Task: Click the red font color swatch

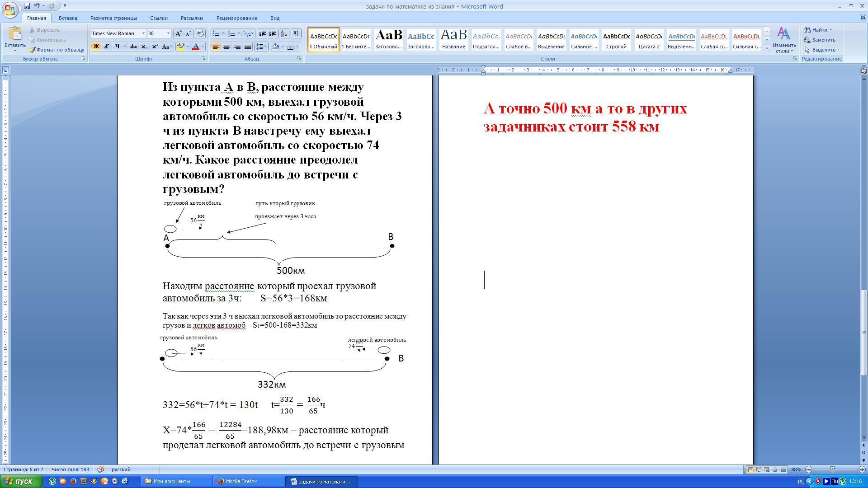Action: (x=195, y=47)
